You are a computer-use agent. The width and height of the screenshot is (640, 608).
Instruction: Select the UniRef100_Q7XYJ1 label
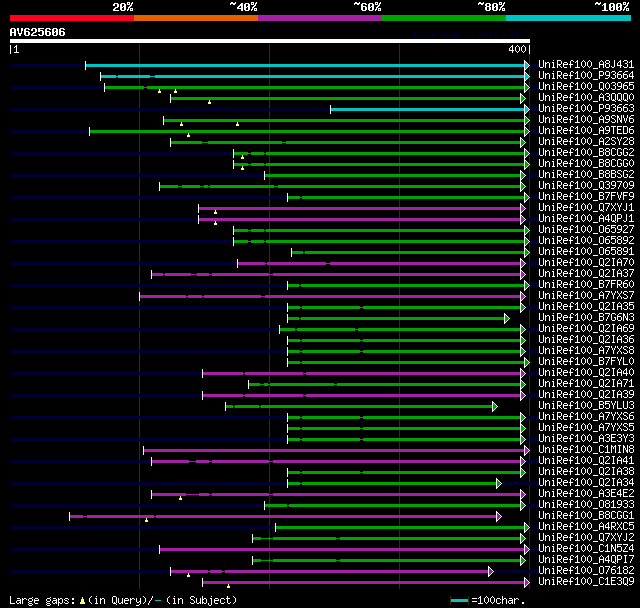coord(586,208)
